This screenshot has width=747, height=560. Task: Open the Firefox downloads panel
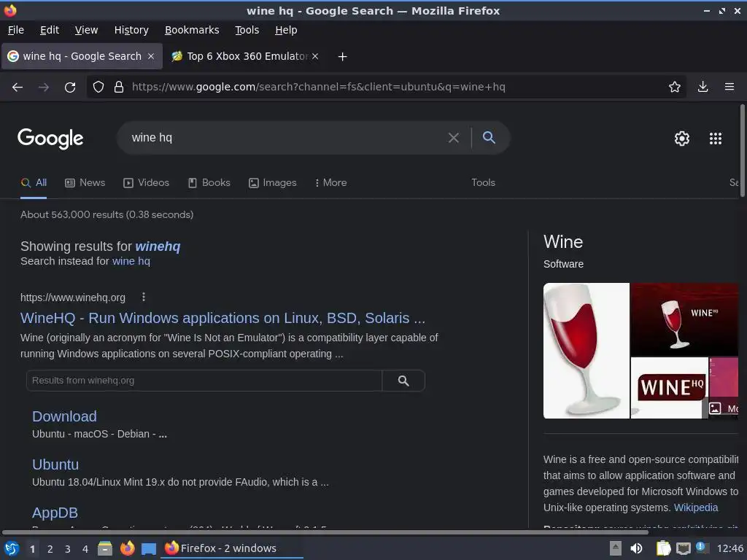click(703, 87)
